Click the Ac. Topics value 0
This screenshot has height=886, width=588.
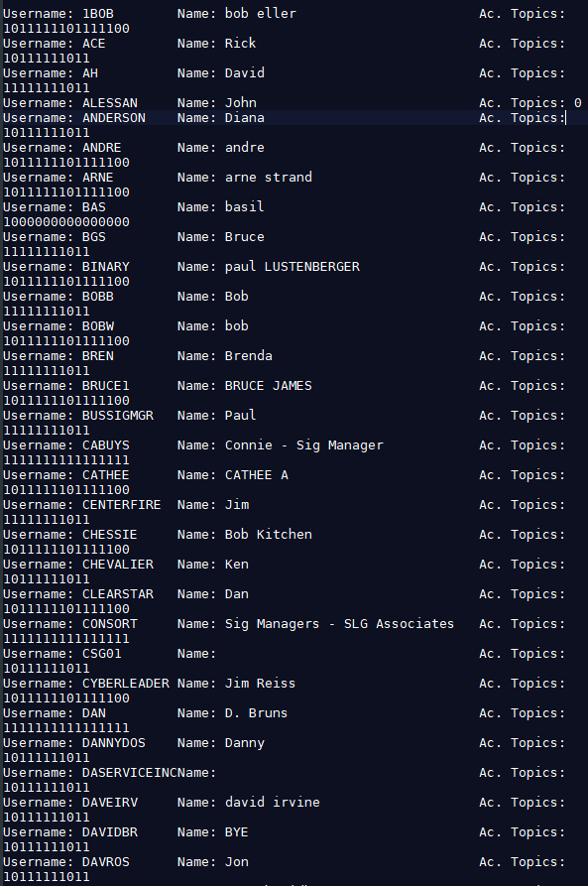pos(577,103)
